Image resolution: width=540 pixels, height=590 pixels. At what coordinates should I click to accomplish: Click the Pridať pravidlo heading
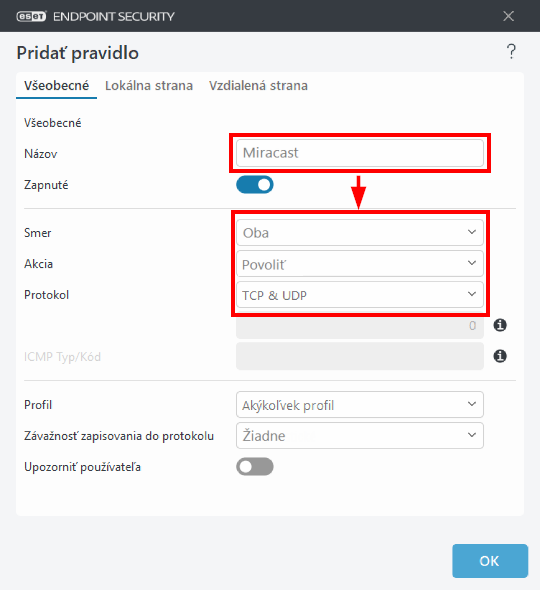(x=78, y=53)
